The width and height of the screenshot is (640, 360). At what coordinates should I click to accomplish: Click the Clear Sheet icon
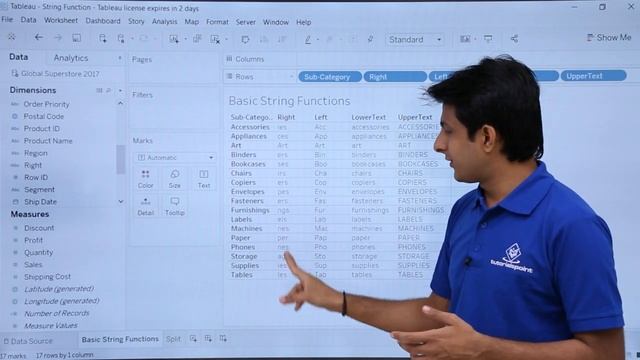[215, 39]
